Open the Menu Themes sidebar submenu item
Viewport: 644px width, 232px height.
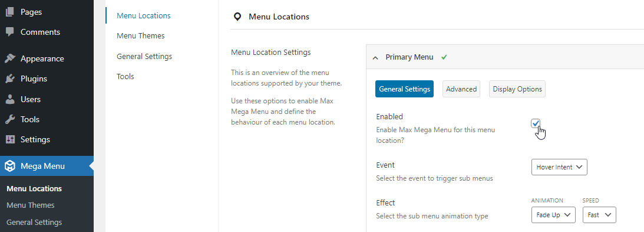[x=31, y=205]
